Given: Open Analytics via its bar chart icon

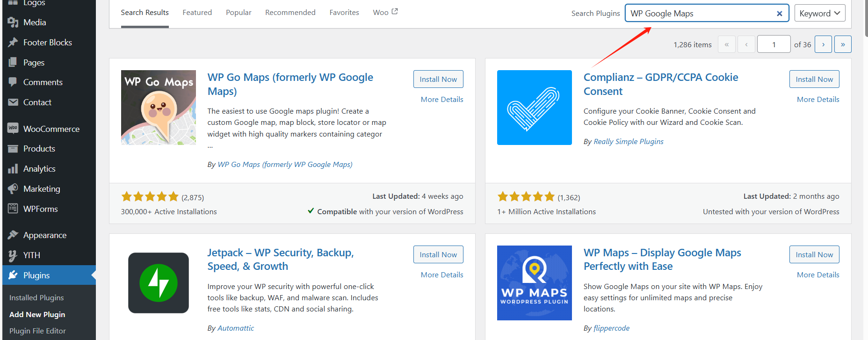Looking at the screenshot, I should click(x=13, y=169).
